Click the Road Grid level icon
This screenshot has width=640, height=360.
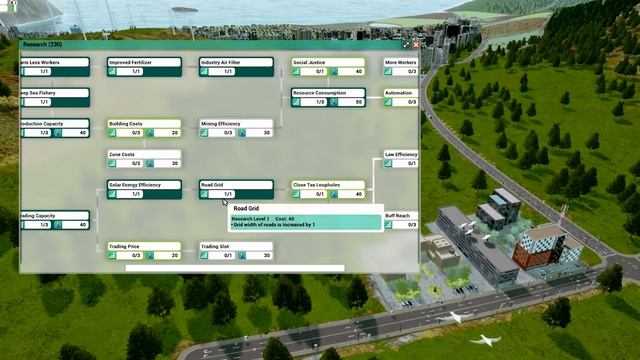tap(204, 194)
